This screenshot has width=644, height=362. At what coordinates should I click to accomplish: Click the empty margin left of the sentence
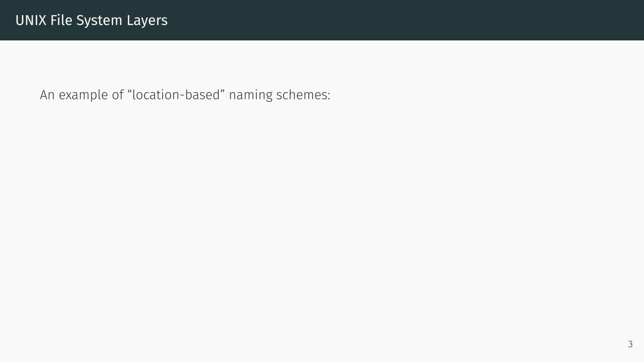(19, 95)
